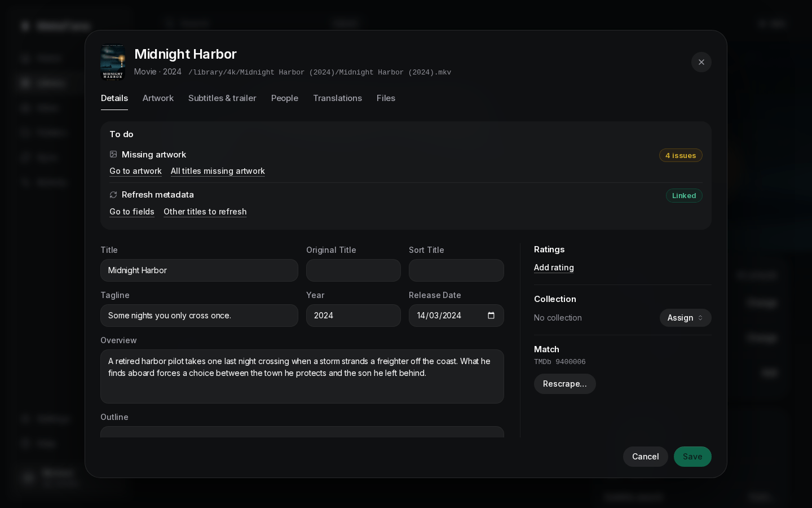
Task: Click inside the Overview text area
Action: tap(302, 376)
